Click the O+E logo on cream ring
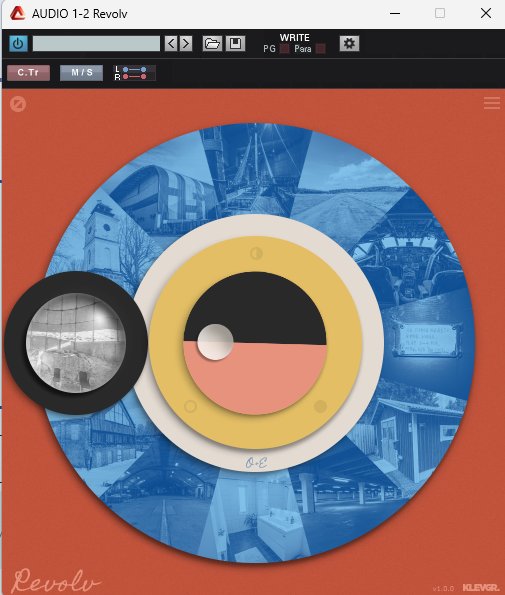This screenshot has height=595, width=505. point(256,462)
